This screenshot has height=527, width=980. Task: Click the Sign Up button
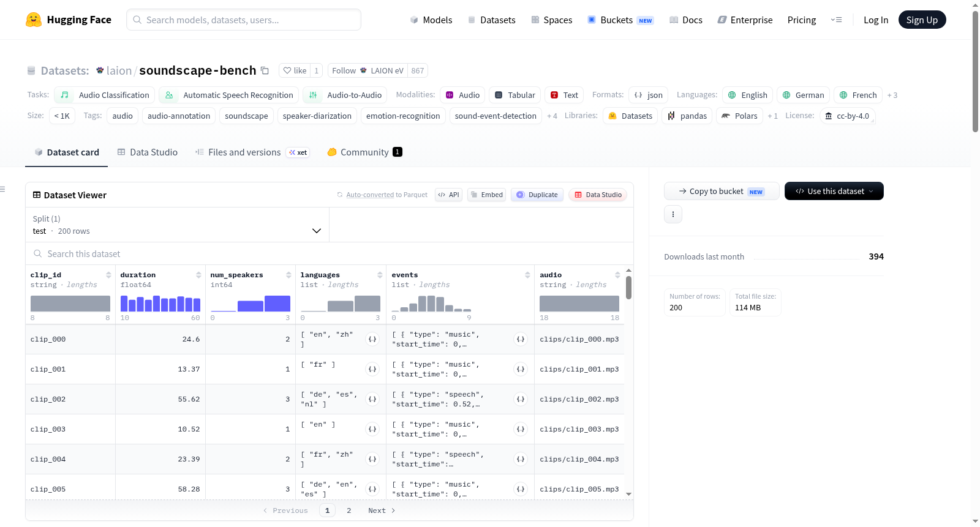coord(922,20)
